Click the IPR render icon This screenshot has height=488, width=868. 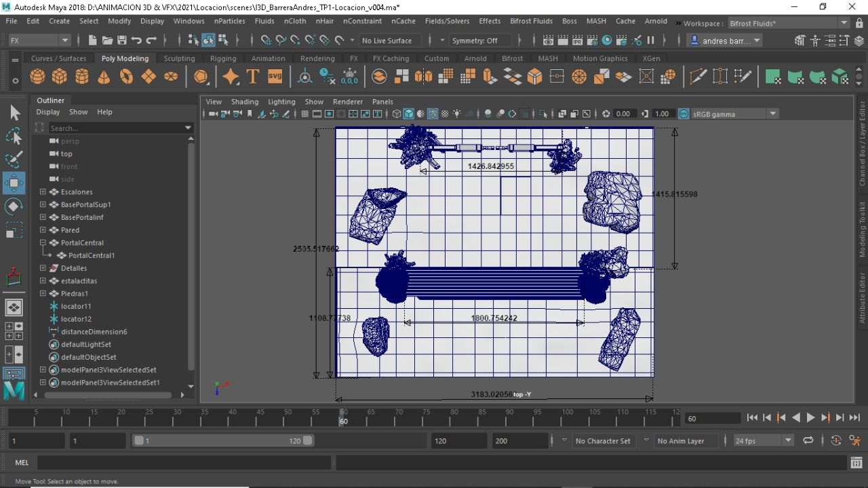tap(577, 41)
